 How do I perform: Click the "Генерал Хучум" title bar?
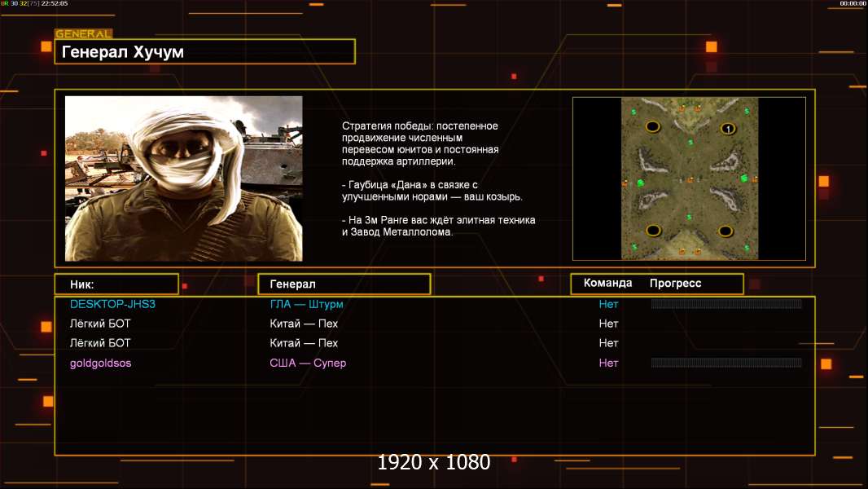coord(204,52)
